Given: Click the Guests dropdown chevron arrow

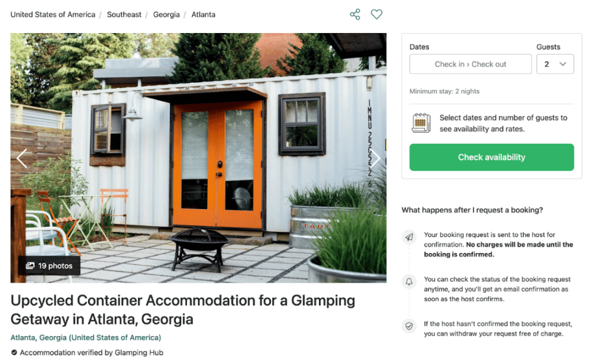Looking at the screenshot, I should 563,64.
